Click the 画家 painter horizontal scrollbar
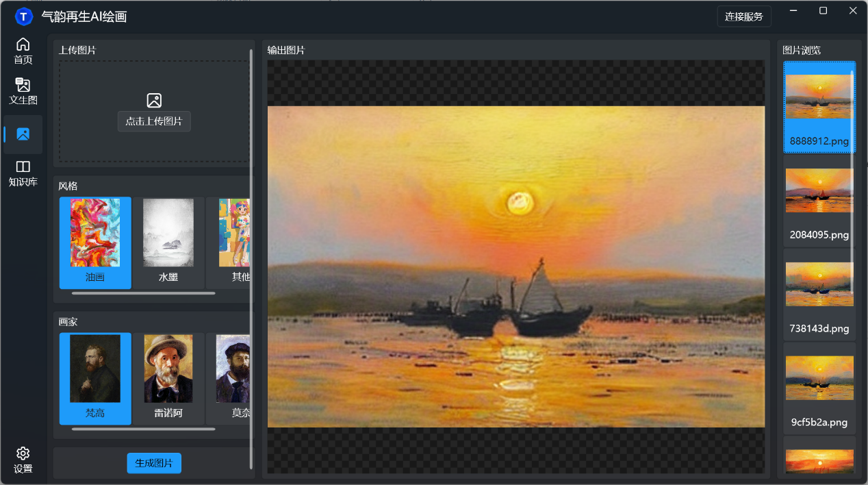This screenshot has width=868, height=485. point(143,430)
